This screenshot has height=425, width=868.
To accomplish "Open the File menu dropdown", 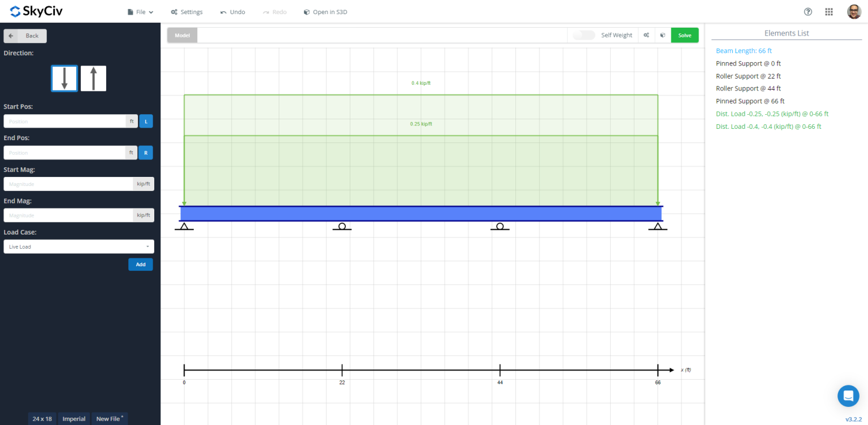I will tap(141, 12).
